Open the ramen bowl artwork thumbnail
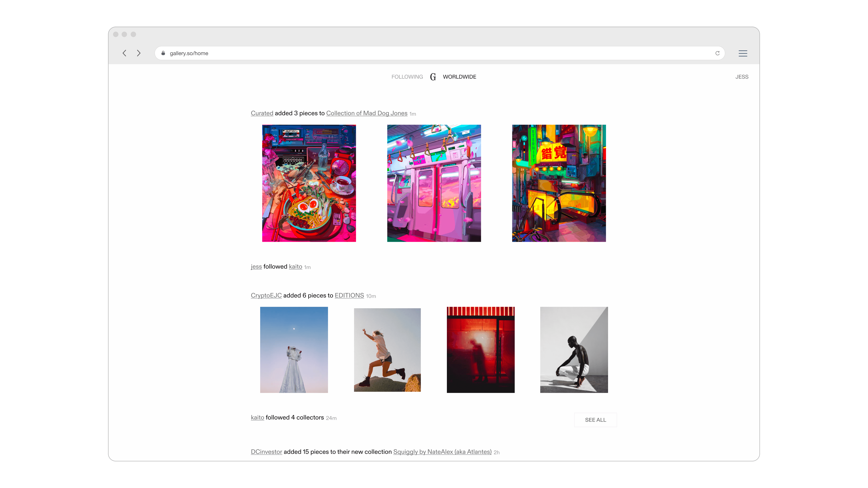Screen dimensions: 868x488 click(309, 183)
